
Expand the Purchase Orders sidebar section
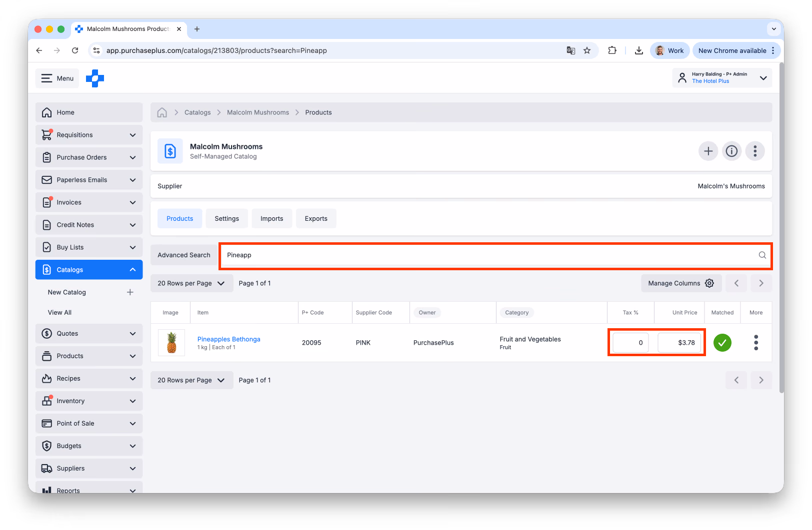tap(89, 157)
